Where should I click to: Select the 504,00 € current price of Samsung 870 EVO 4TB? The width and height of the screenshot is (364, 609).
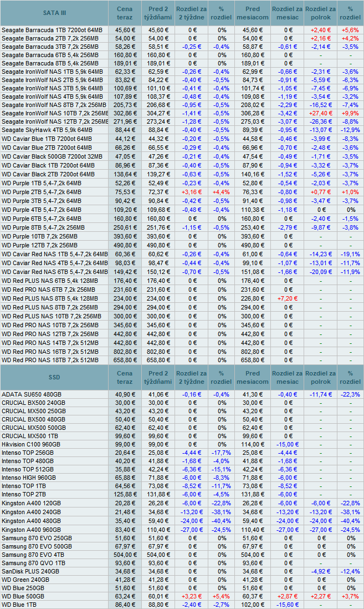click(125, 555)
